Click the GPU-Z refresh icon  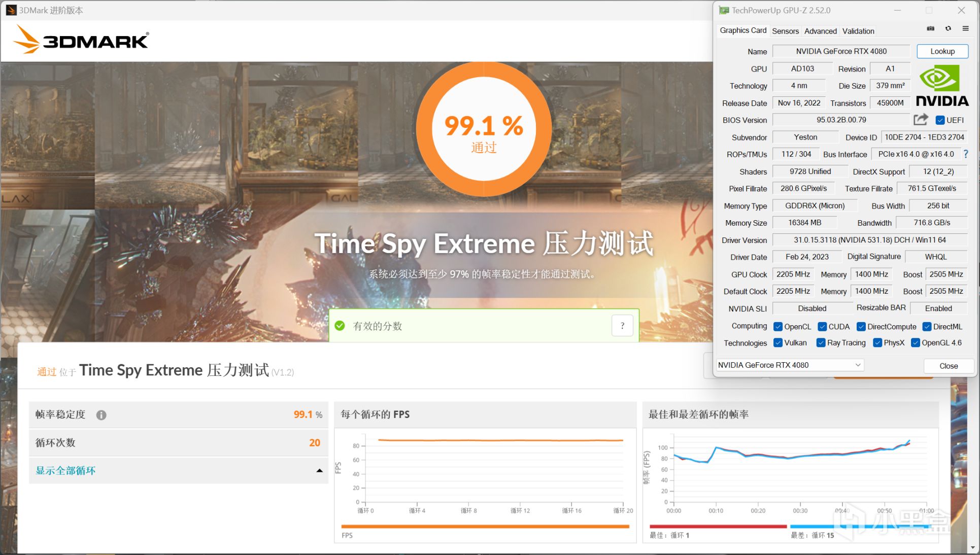tap(948, 29)
